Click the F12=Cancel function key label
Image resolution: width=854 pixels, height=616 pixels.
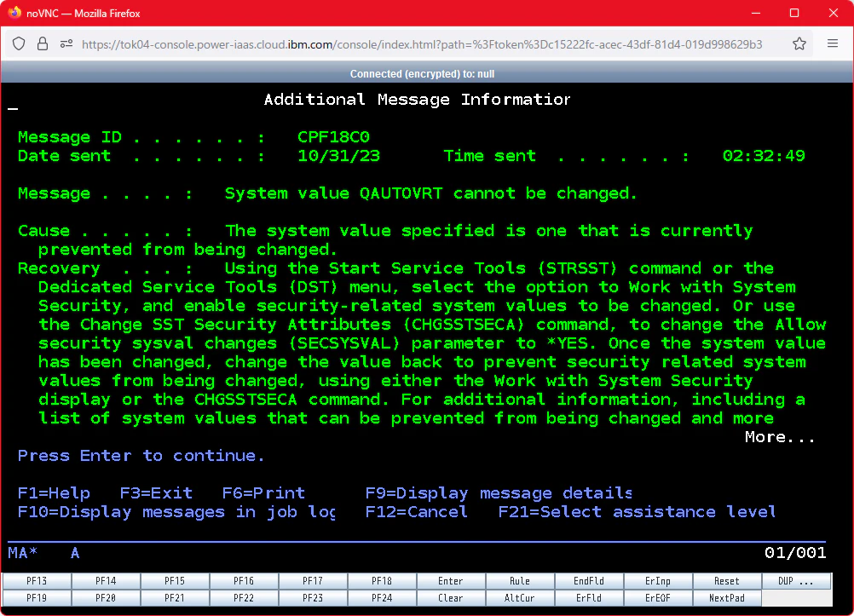[417, 512]
